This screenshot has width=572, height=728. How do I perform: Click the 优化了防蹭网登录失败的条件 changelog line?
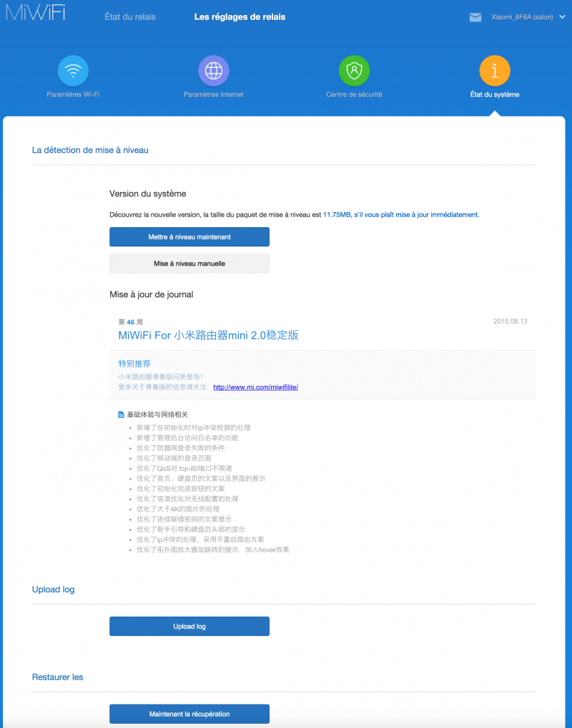(x=181, y=448)
